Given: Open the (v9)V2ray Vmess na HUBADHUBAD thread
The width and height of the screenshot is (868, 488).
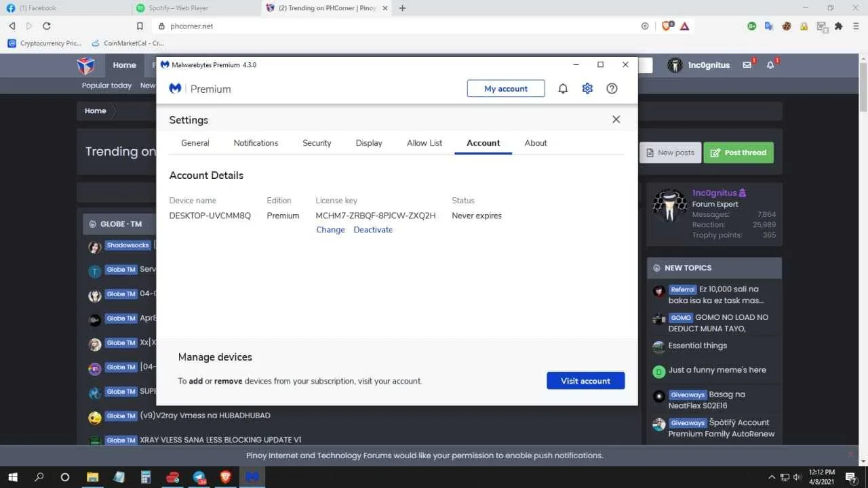Looking at the screenshot, I should (205, 415).
